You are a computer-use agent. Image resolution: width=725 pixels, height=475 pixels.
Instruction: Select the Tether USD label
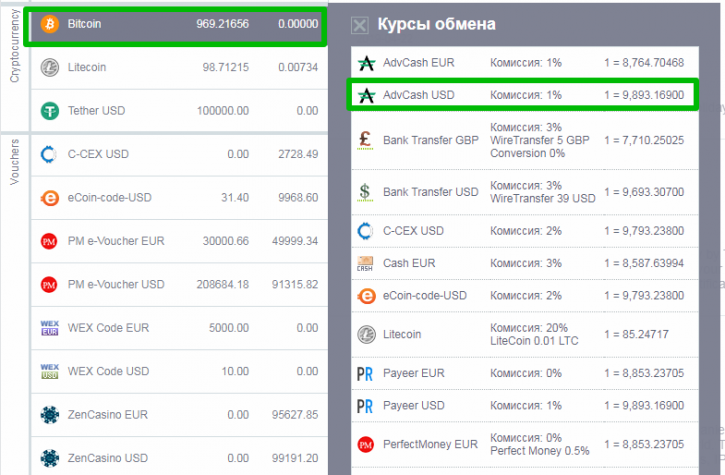pos(96,111)
